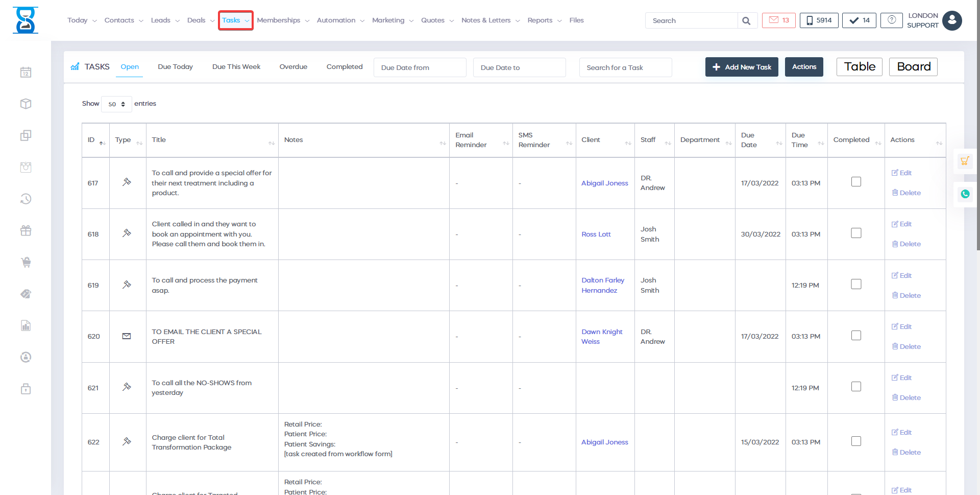Open the shopping cart sidebar icon
Viewport: 980px width, 495px height.
[x=26, y=263]
